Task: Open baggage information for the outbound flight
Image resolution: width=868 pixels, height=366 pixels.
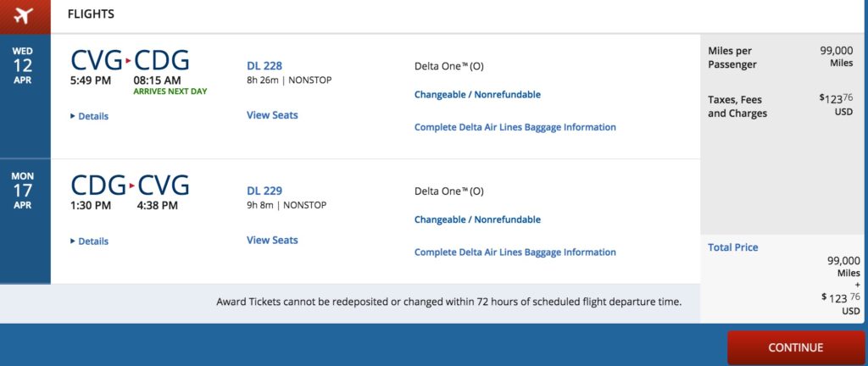Action: 515,127
